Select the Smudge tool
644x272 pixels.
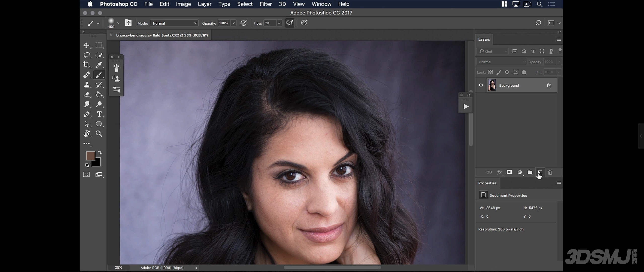87,104
